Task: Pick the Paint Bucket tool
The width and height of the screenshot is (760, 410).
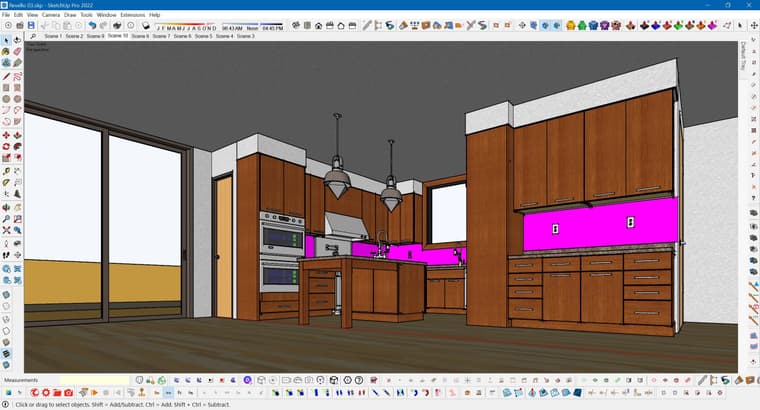Action: coord(7,63)
